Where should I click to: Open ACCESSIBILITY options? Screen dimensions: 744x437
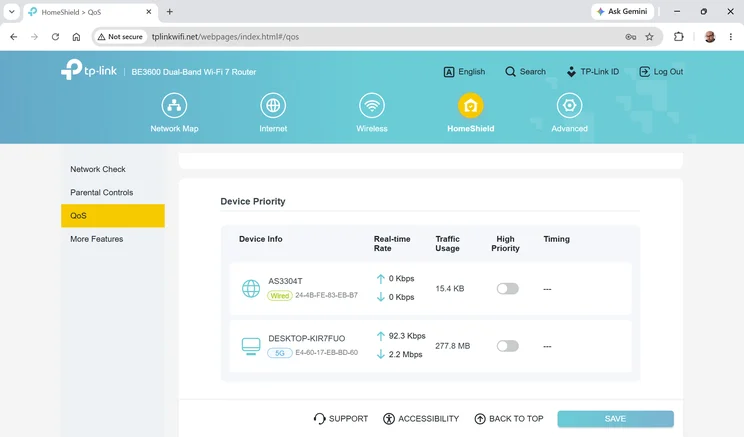click(x=421, y=418)
